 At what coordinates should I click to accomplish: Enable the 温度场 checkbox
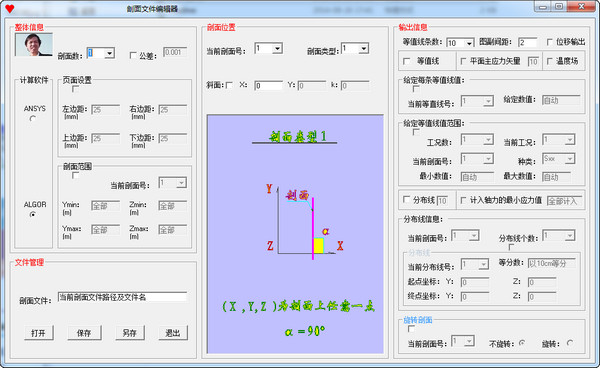click(549, 61)
